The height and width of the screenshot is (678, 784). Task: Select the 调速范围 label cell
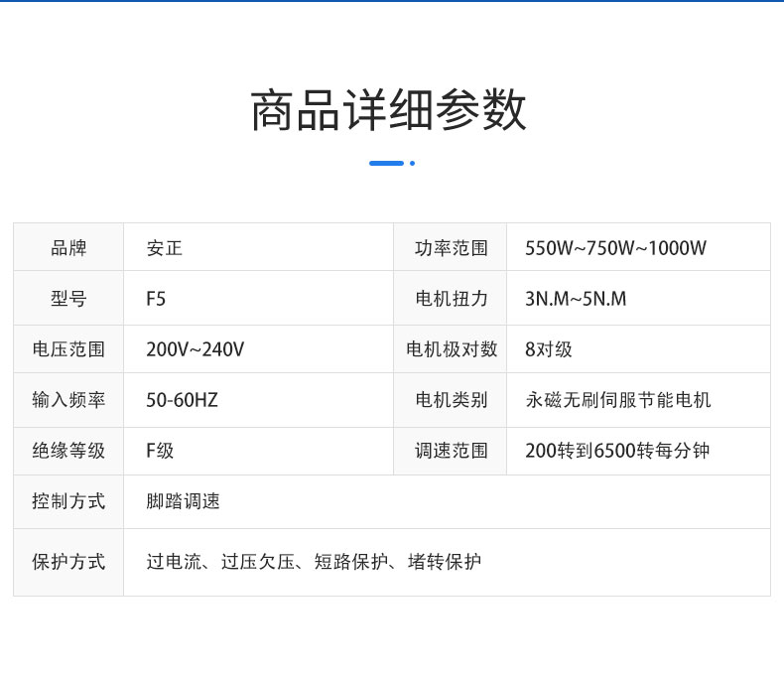451,451
